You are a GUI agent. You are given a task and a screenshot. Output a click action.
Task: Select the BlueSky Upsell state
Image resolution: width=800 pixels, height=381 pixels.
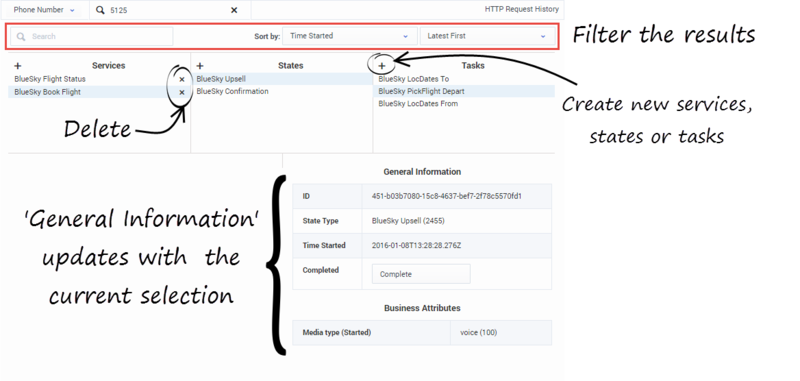point(221,79)
